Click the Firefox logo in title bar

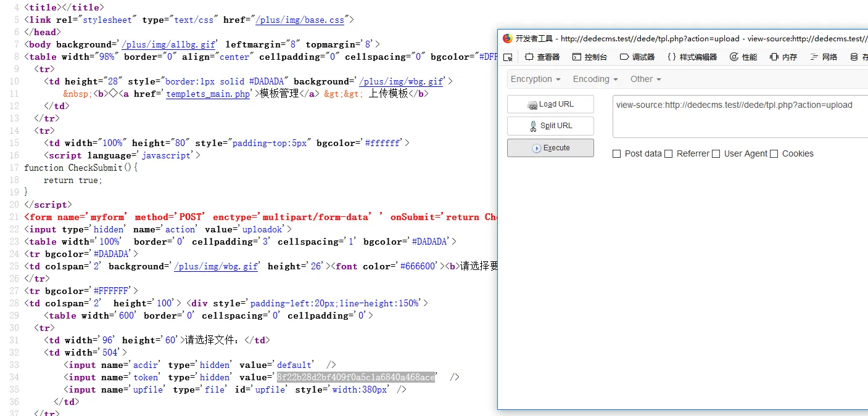click(508, 38)
